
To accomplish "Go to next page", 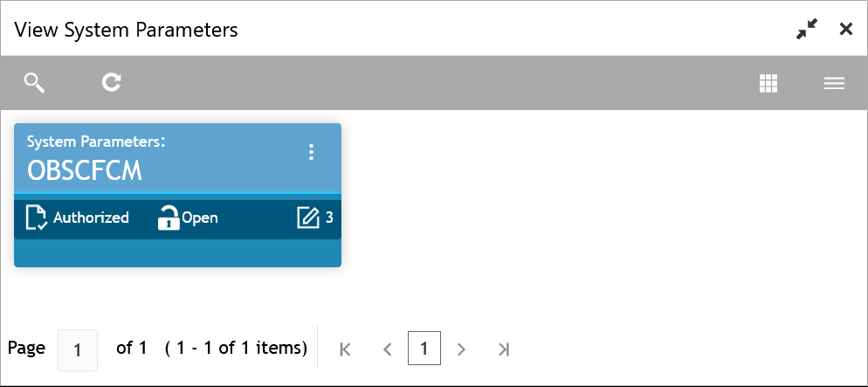I will (460, 349).
